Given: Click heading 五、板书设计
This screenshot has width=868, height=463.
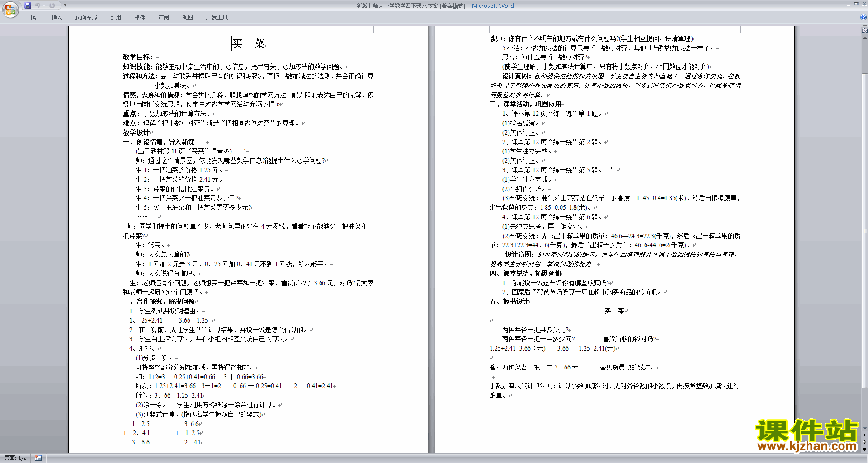Looking at the screenshot, I should pyautogui.click(x=509, y=301).
